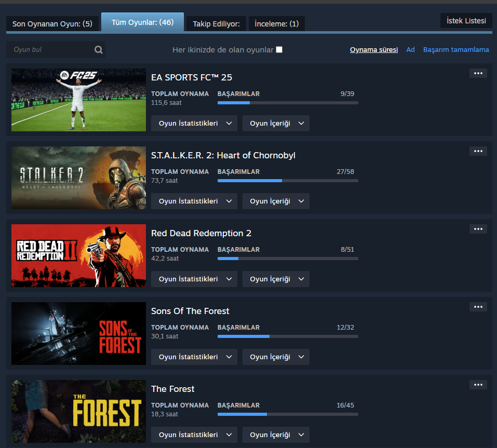Expand Oyun İçeriği for EA SPORTS FC 25
This screenshot has height=448, width=497.
[x=276, y=123]
